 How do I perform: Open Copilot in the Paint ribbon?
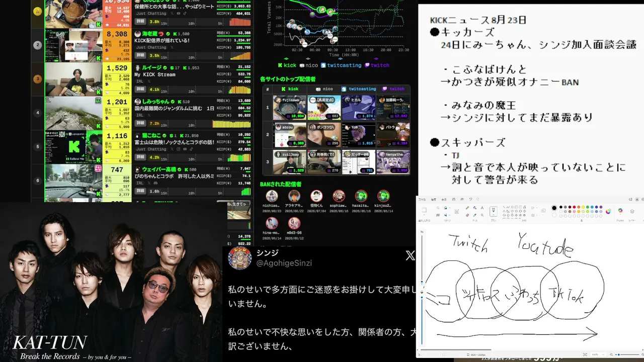coord(620,211)
